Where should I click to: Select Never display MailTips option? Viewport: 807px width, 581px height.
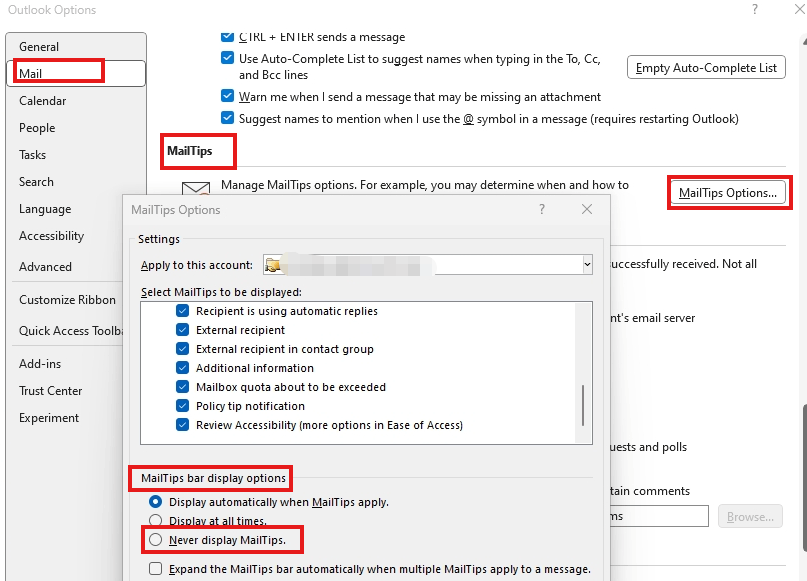155,540
